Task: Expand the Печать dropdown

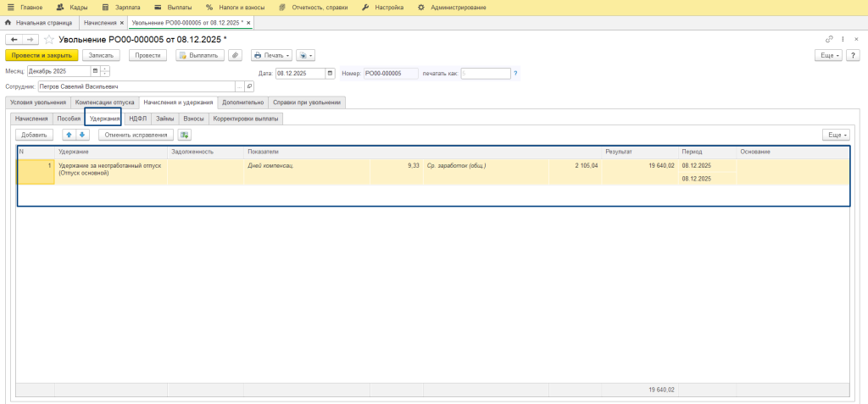Action: [271, 55]
